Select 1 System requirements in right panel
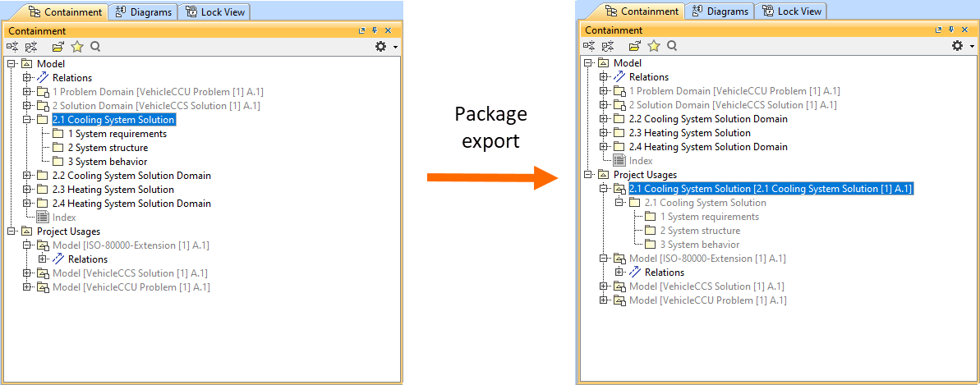The height and width of the screenshot is (385, 980). pyautogui.click(x=710, y=217)
